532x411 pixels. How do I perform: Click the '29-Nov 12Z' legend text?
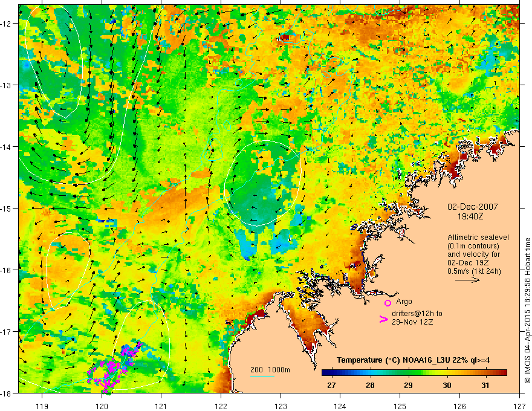pyautogui.click(x=412, y=322)
